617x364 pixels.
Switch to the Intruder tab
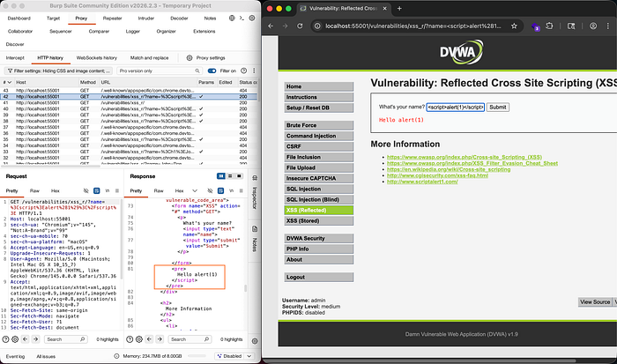click(x=146, y=19)
